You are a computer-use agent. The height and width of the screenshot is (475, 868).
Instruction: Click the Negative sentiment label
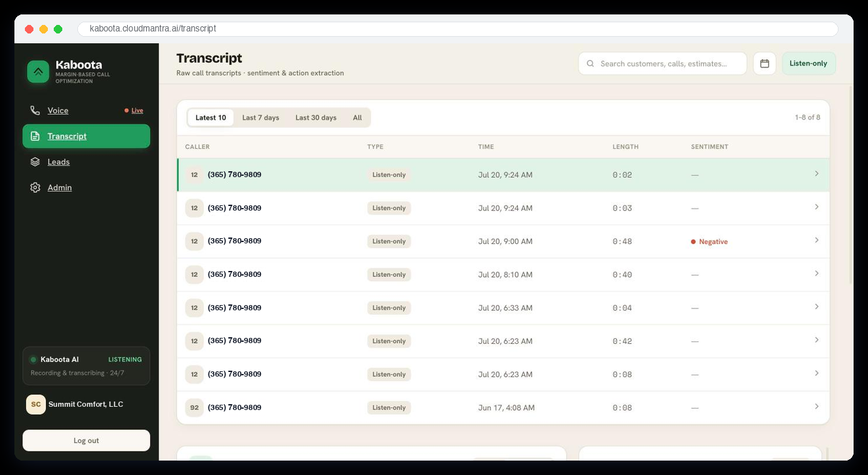click(709, 241)
